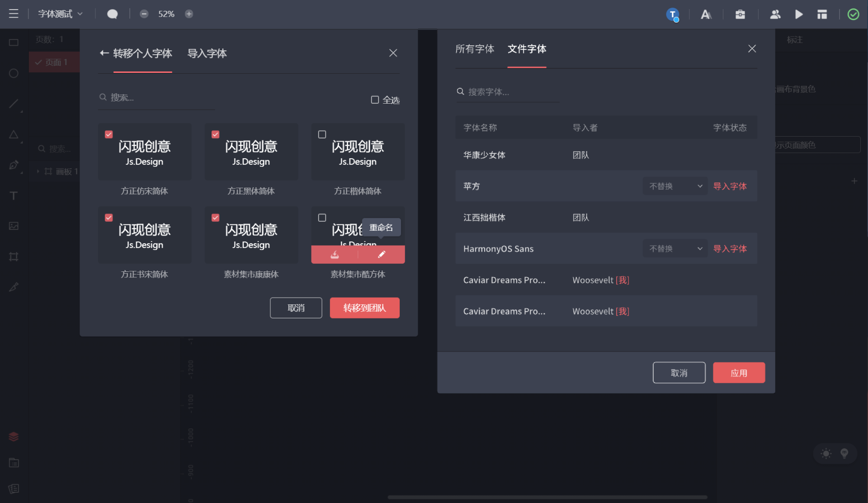Switch to the 所有字体 tab
This screenshot has height=503, width=868.
coord(474,49)
